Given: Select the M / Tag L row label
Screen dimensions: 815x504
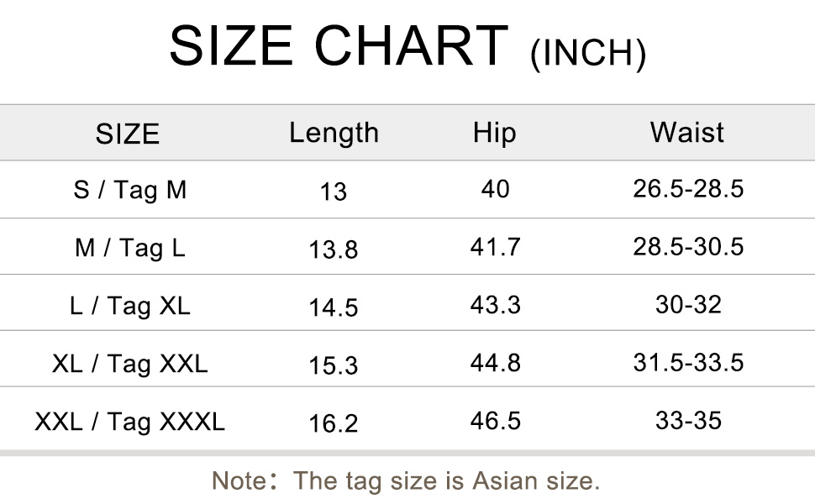Looking at the screenshot, I should [x=129, y=248].
